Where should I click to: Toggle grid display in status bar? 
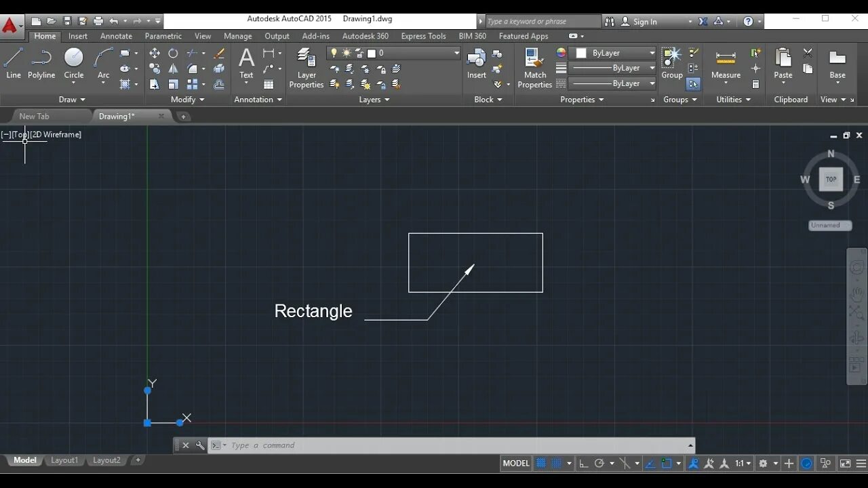541,464
